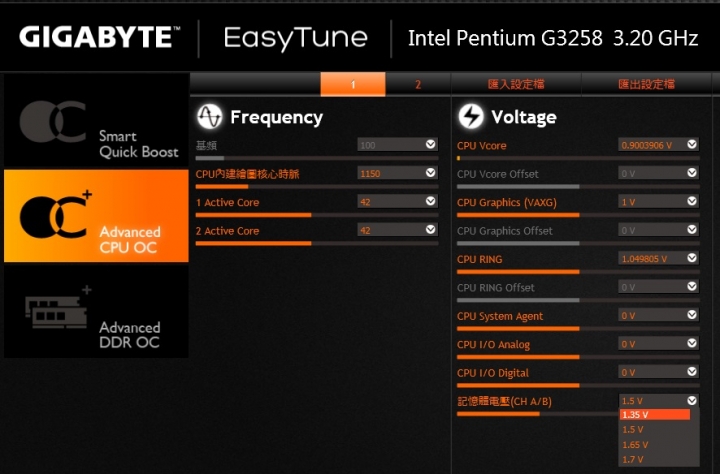Open Advanced DDR OC section
720x474 pixels.
pyautogui.click(x=96, y=312)
